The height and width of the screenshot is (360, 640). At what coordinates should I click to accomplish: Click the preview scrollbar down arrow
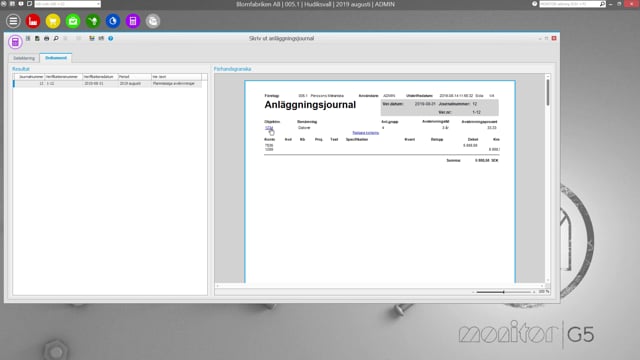coord(548,280)
